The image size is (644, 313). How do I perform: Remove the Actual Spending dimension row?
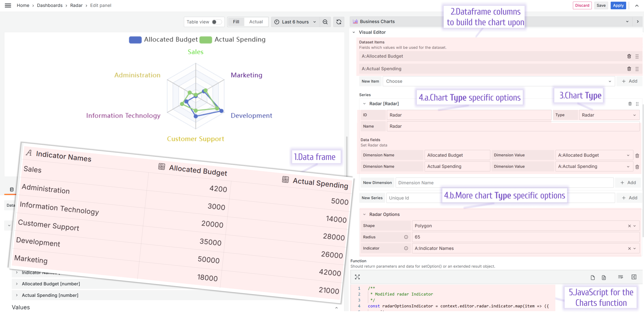pyautogui.click(x=638, y=167)
